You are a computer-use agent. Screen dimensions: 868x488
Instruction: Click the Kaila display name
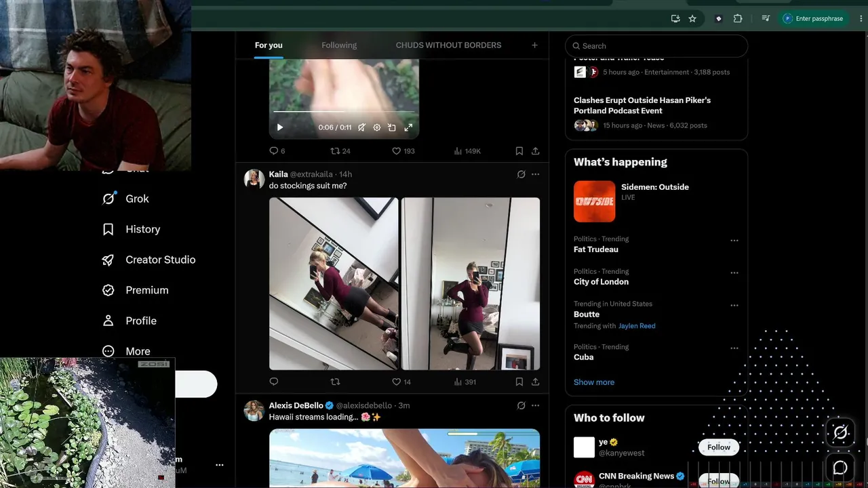pyautogui.click(x=279, y=174)
